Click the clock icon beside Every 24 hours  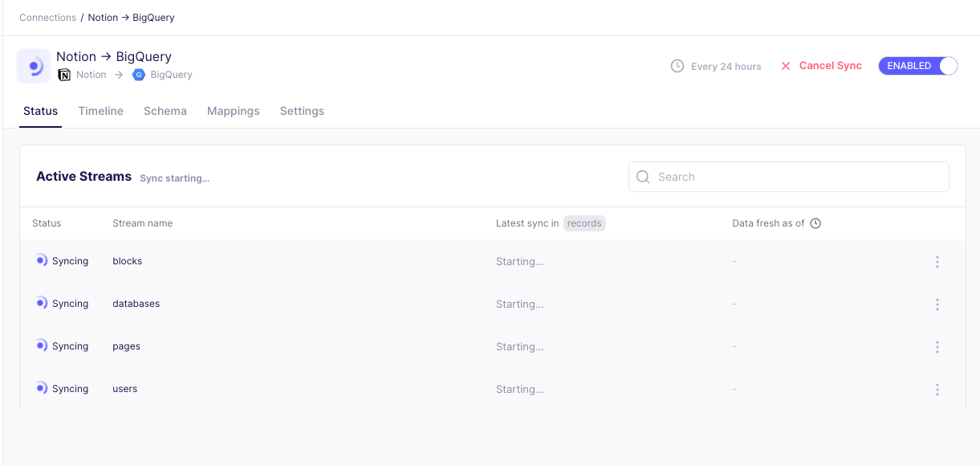coord(677,66)
